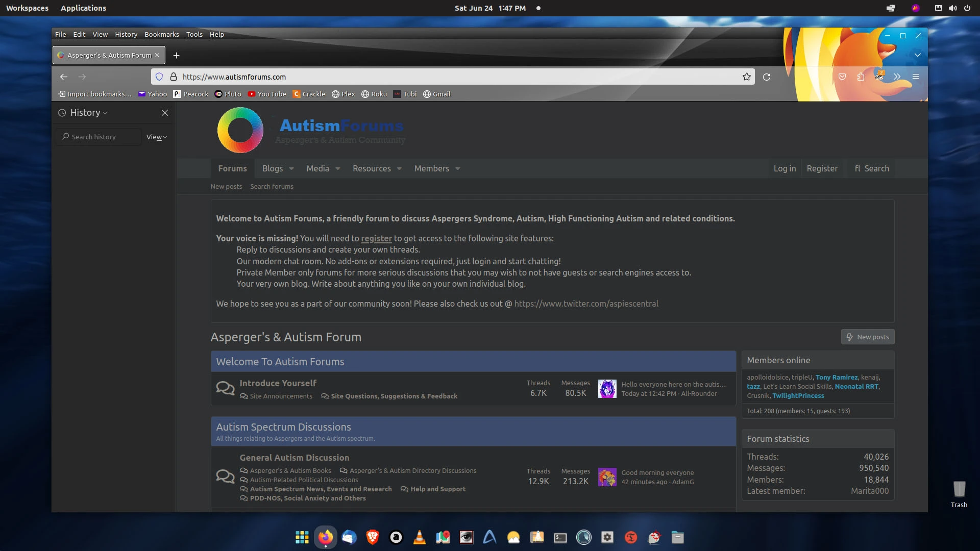Open the weather app in the dock

pos(513,537)
